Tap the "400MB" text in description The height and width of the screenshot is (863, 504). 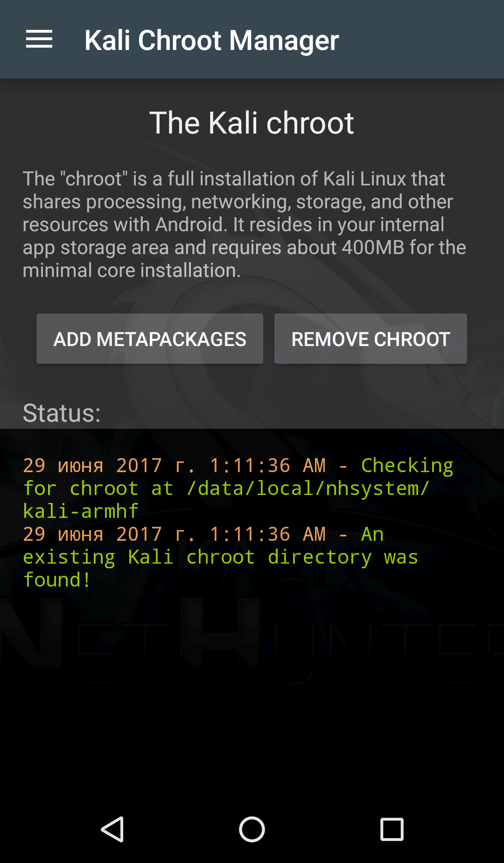[x=372, y=248]
